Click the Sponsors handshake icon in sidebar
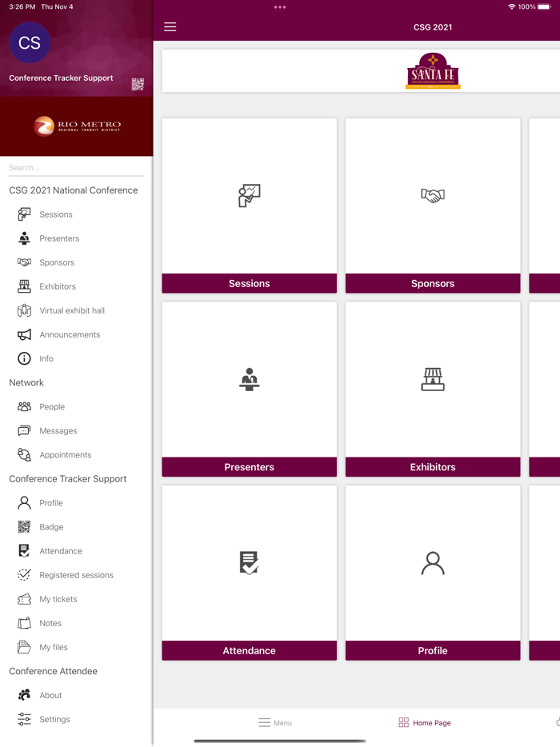Image resolution: width=560 pixels, height=747 pixels. pyautogui.click(x=24, y=262)
